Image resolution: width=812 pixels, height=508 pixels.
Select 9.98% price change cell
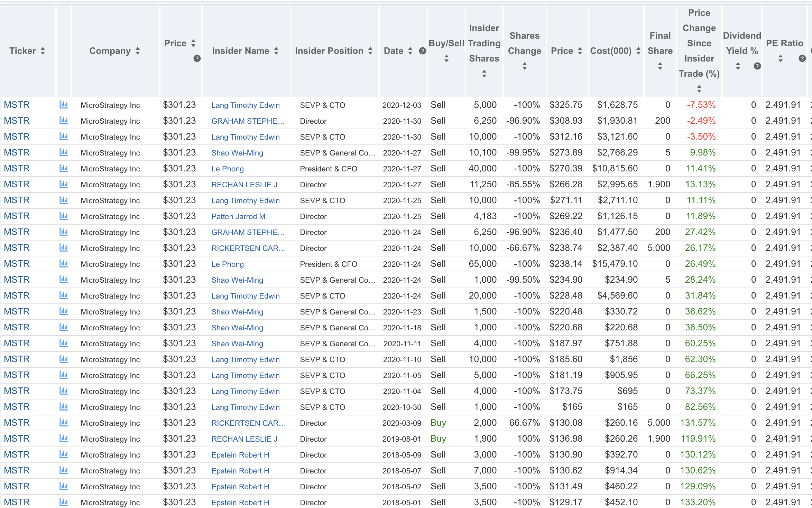703,152
